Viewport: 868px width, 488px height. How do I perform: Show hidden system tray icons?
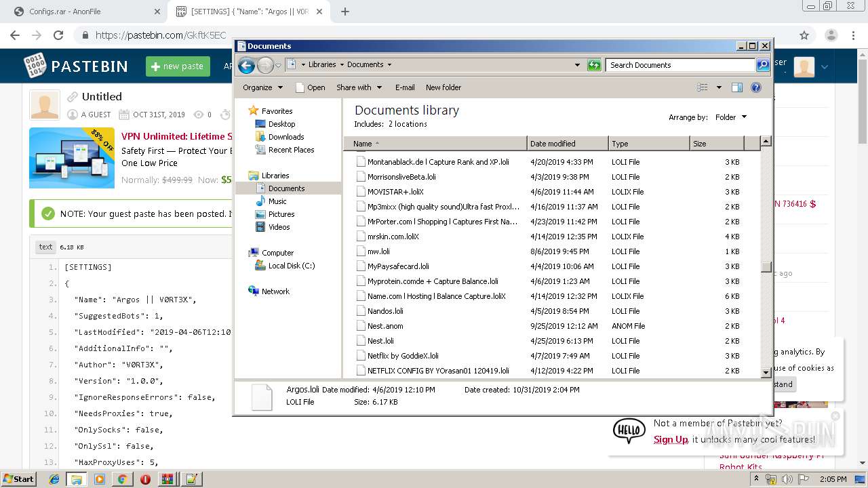[x=757, y=479]
